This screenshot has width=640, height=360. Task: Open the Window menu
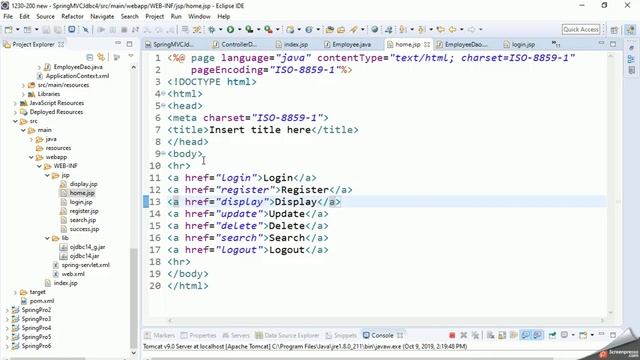pyautogui.click(x=199, y=16)
